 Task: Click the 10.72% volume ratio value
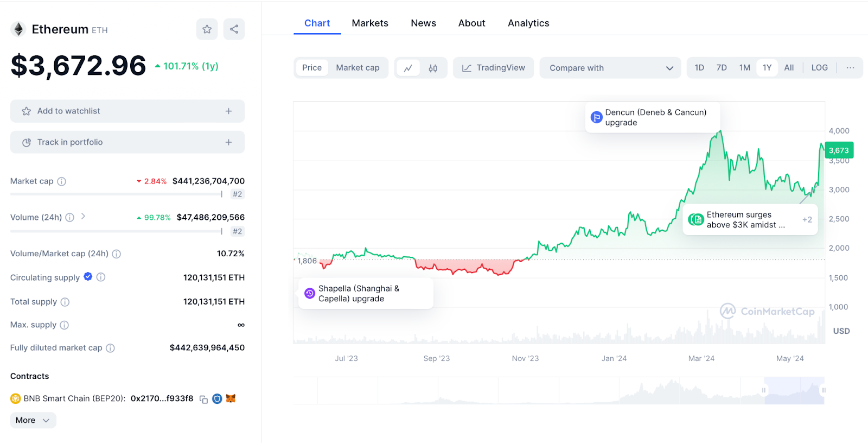coord(231,254)
